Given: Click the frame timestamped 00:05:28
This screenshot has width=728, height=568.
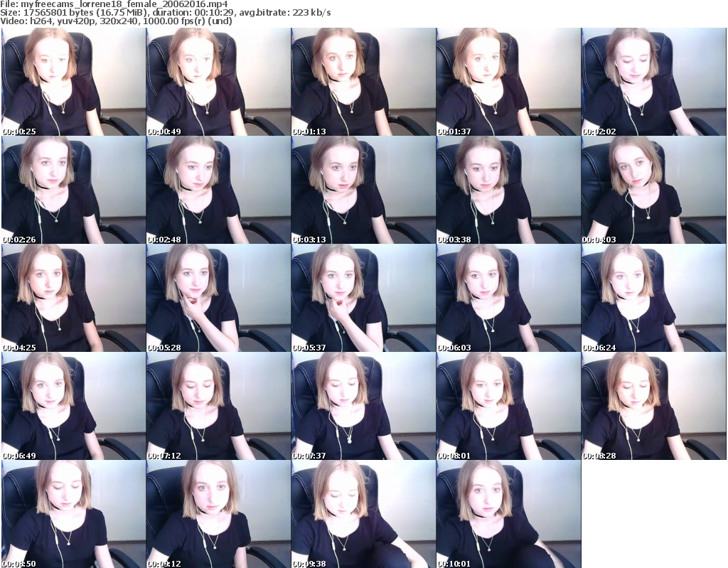Looking at the screenshot, I should click(x=218, y=298).
